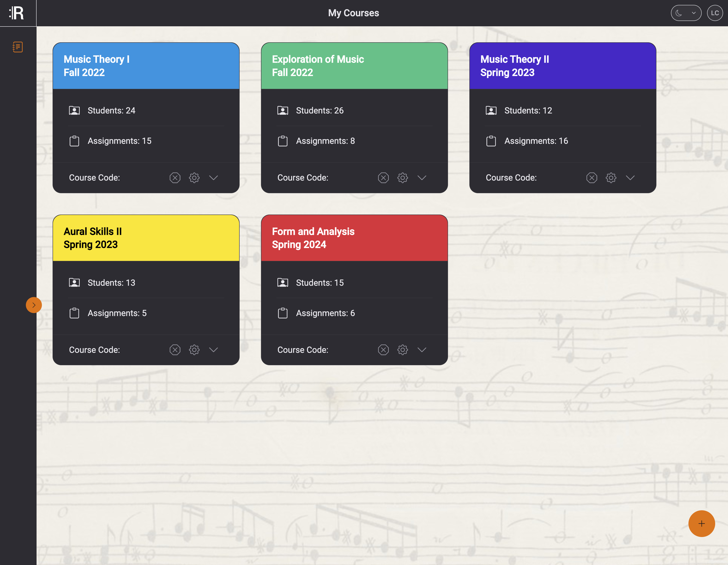Image resolution: width=728 pixels, height=565 pixels.
Task: Open the courses list sidebar icon
Action: click(x=18, y=47)
